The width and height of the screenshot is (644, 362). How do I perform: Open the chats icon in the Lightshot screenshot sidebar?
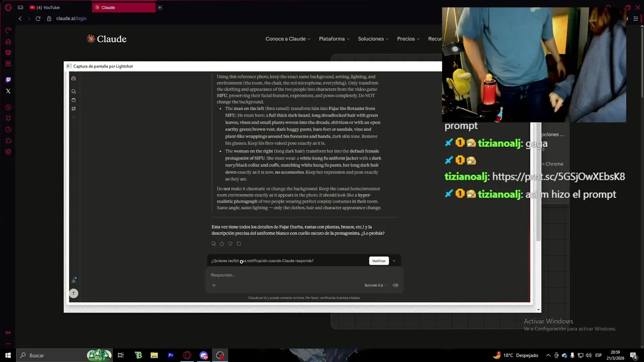pyautogui.click(x=73, y=91)
